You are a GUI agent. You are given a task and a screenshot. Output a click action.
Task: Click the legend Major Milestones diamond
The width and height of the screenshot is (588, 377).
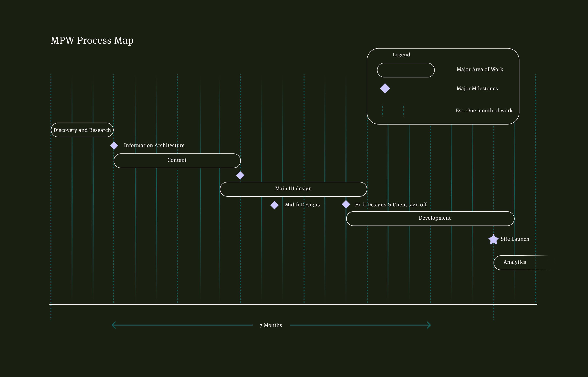[x=385, y=88]
